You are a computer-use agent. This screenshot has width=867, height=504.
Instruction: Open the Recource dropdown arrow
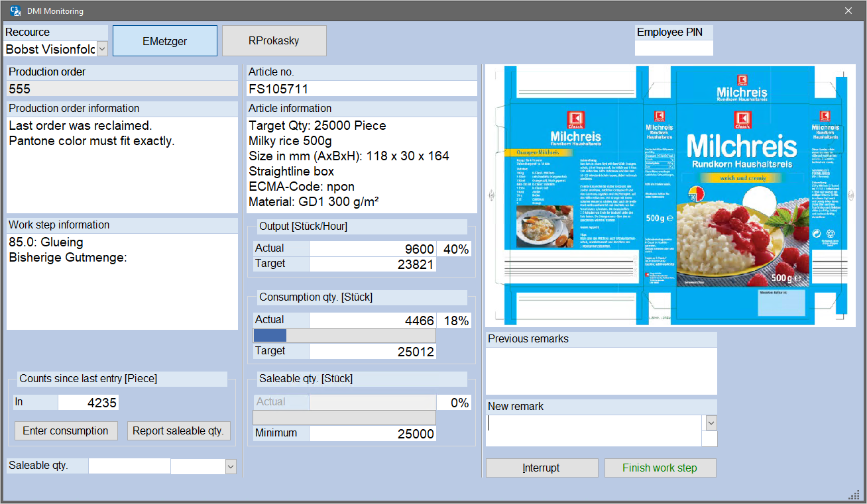(x=102, y=49)
